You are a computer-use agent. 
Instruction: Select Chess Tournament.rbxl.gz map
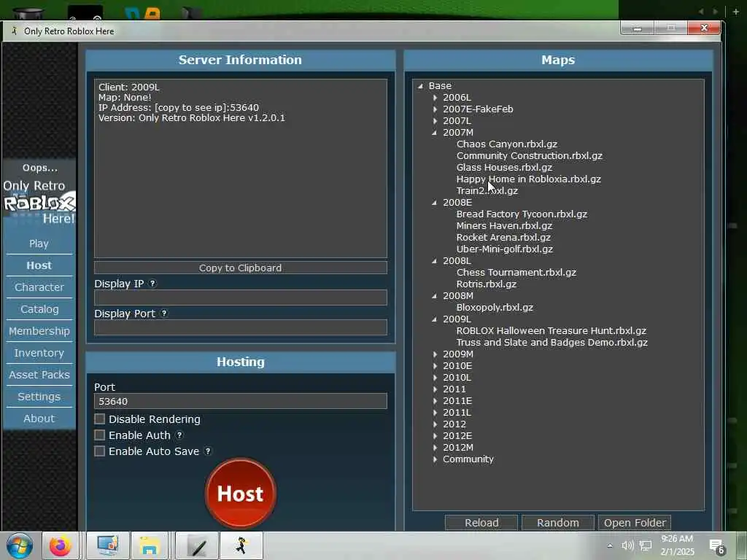pos(516,273)
